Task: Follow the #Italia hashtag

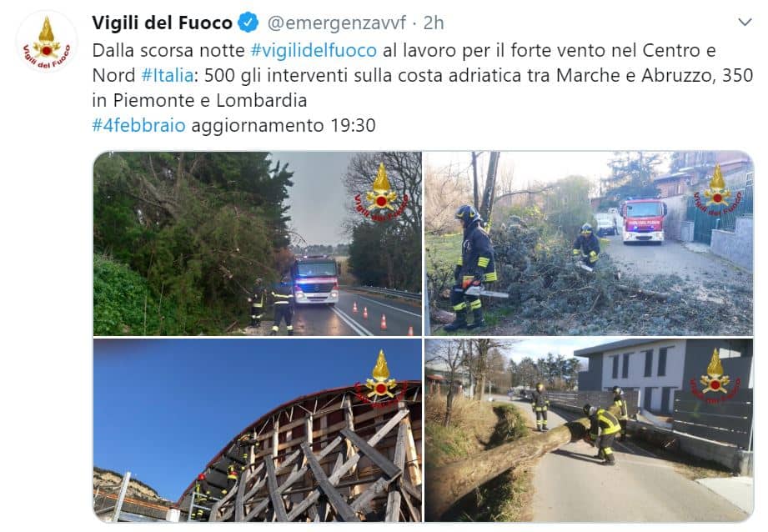Action: (168, 75)
